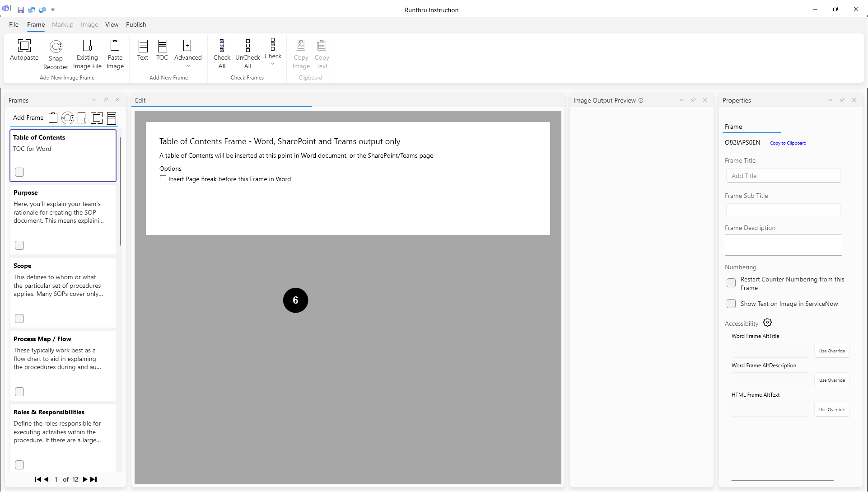The height and width of the screenshot is (492, 868).
Task: Open the Accessibility settings gear
Action: coord(767,323)
